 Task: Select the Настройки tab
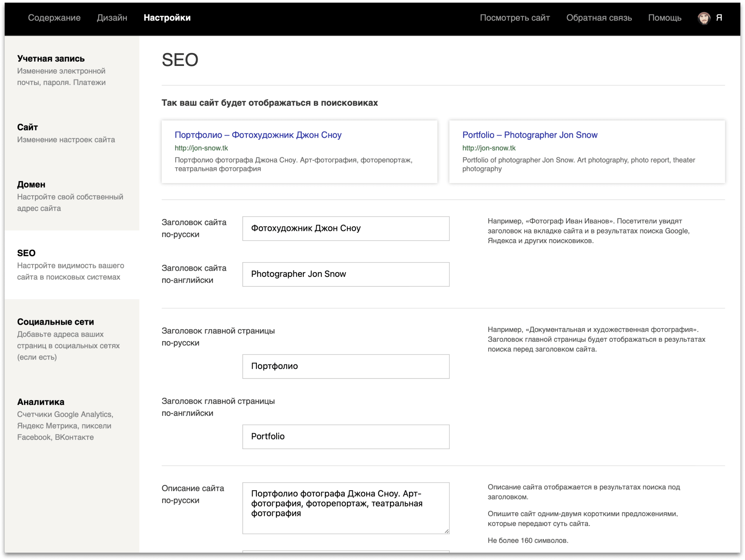(x=167, y=18)
